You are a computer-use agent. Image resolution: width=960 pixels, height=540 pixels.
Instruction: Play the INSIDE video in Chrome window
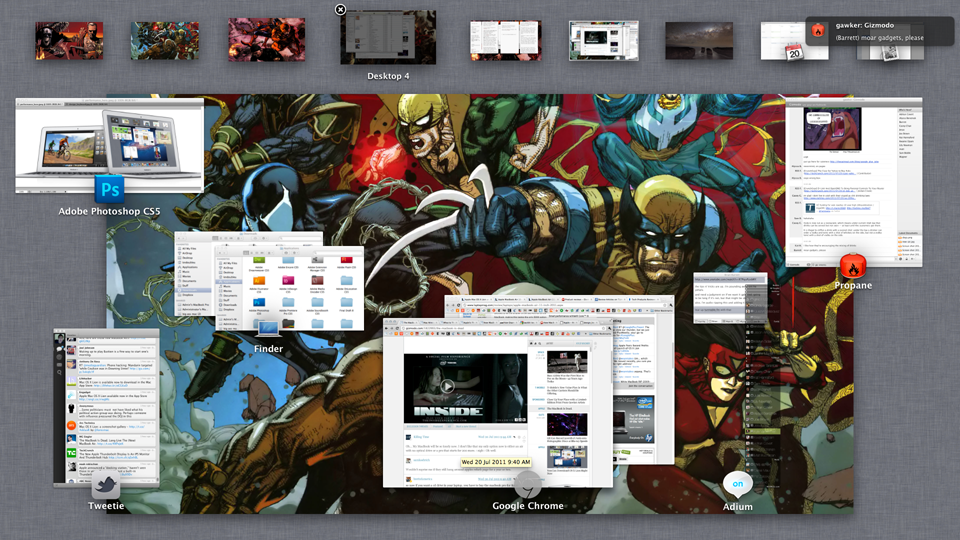447,386
